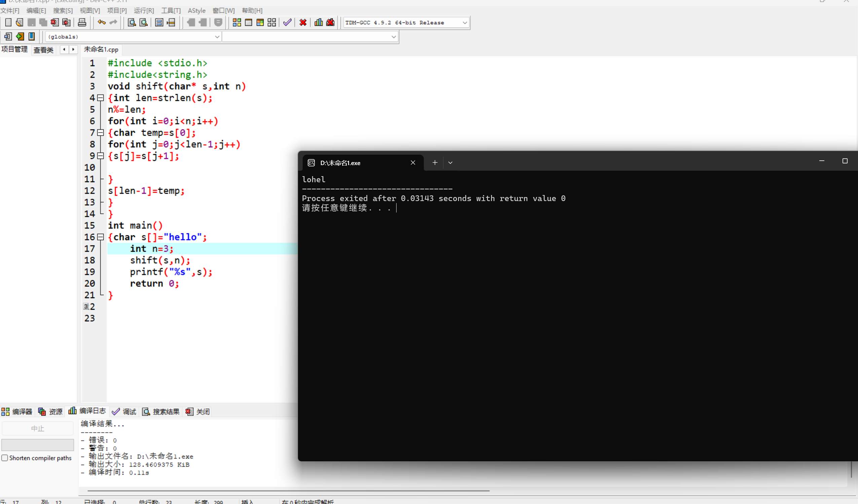Click the bar chart profile analysis icon
858x504 pixels.
pyautogui.click(x=319, y=23)
